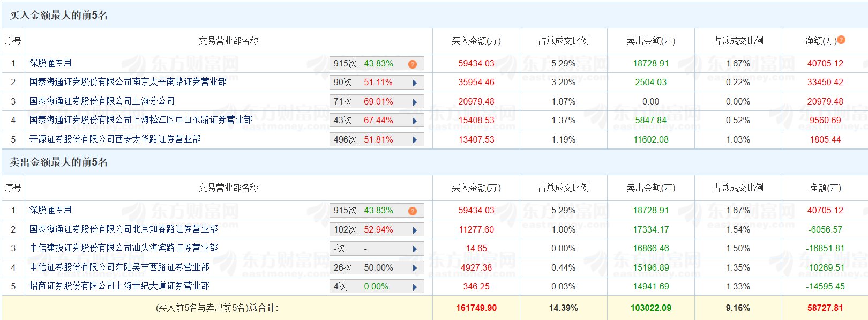Open 开源证券西安太华路证券营业部 link
The image size is (868, 320).
(x=115, y=139)
